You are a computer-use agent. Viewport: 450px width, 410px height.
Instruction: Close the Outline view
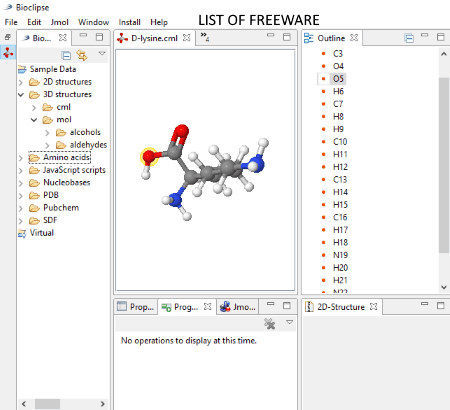354,38
